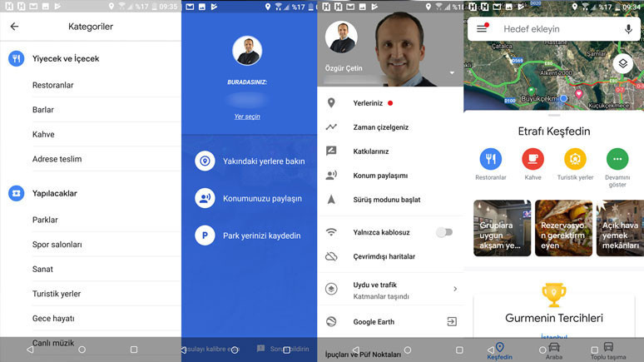
Task: Expand account dropdown arrow beside Özgür Çetin
Action: pos(452,72)
